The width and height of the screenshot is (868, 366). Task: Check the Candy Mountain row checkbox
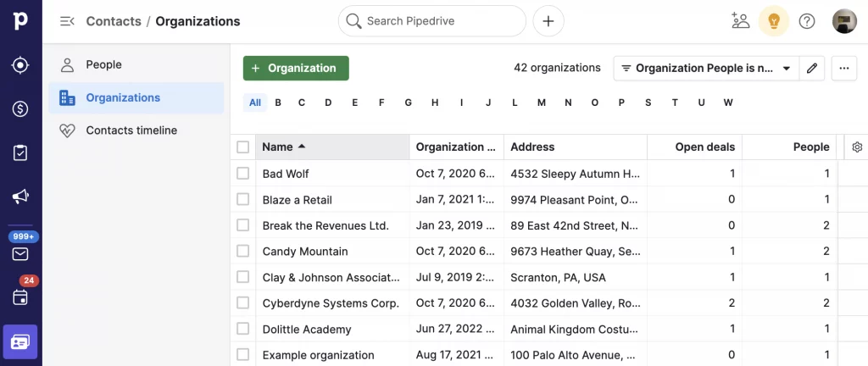(243, 251)
